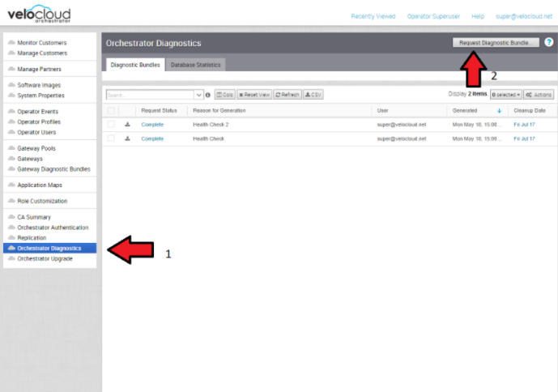Open the Actions dropdown menu
Image resolution: width=558 pixels, height=392 pixels.
(539, 95)
